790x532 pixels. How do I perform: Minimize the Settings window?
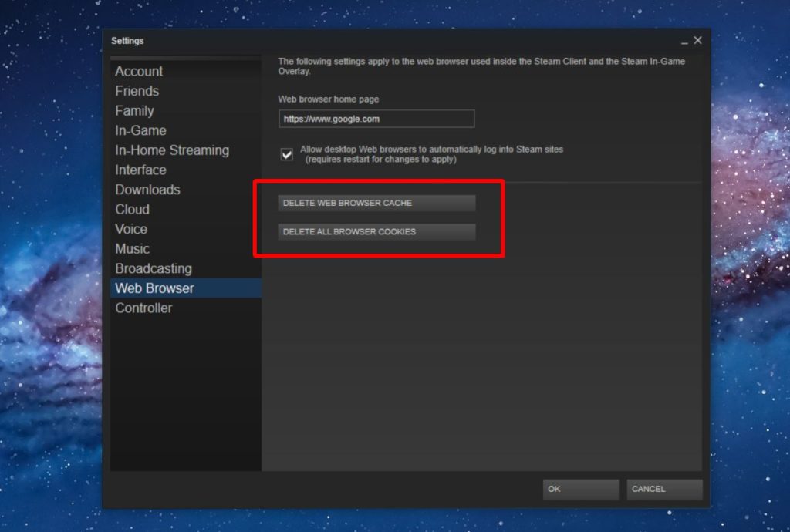(685, 40)
